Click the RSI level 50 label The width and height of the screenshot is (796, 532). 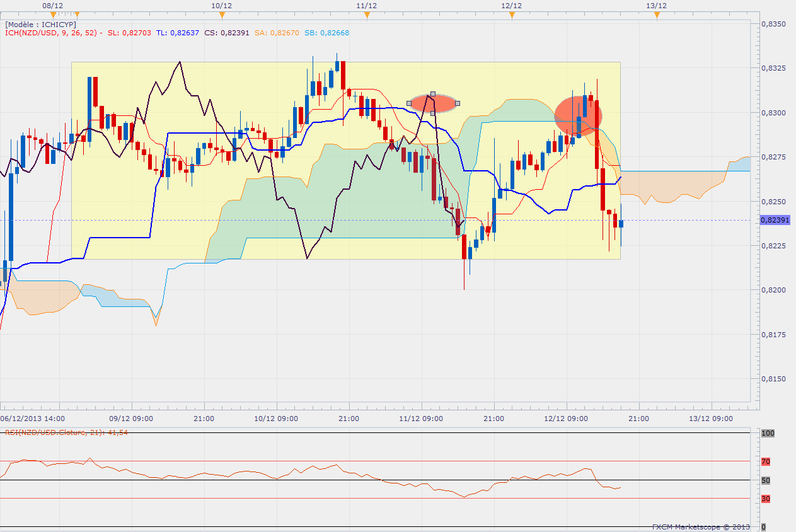766,480
